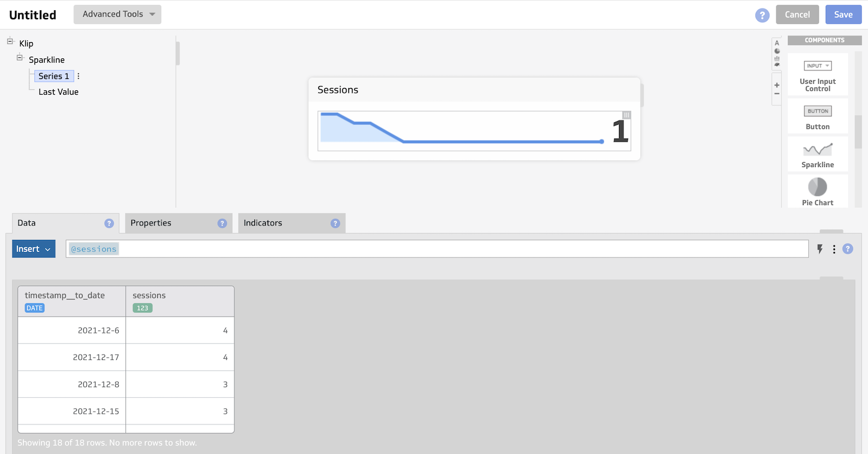Click the 2021-12-6 date cell
Screen dimensions: 868x454
tap(72, 330)
